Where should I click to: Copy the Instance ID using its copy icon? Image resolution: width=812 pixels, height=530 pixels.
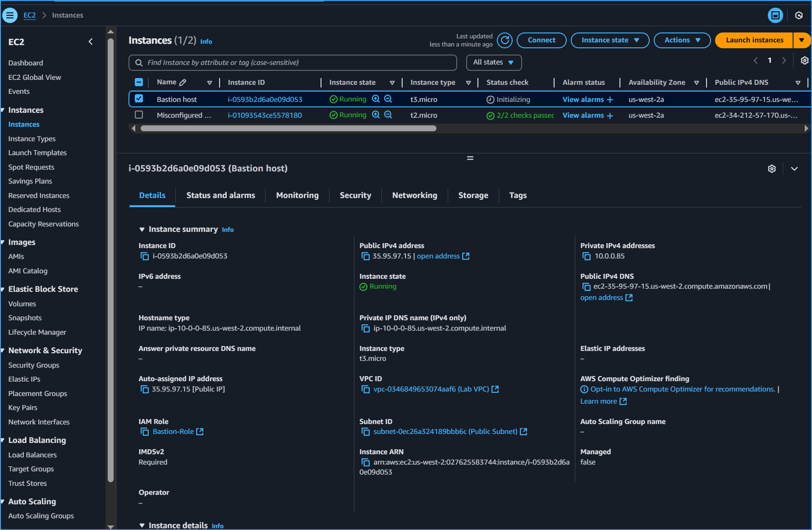(144, 256)
